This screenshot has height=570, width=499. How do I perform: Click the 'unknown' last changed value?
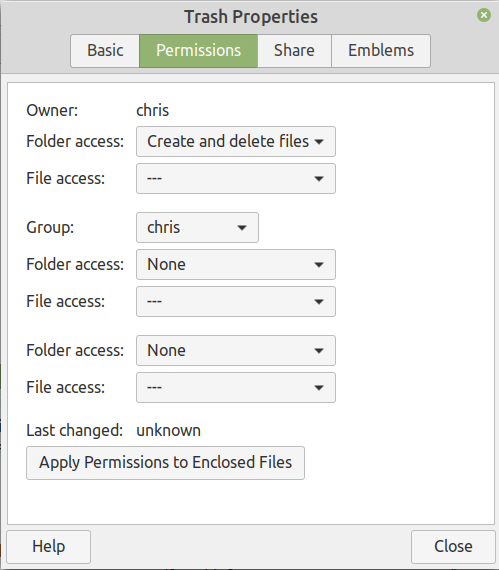click(168, 431)
